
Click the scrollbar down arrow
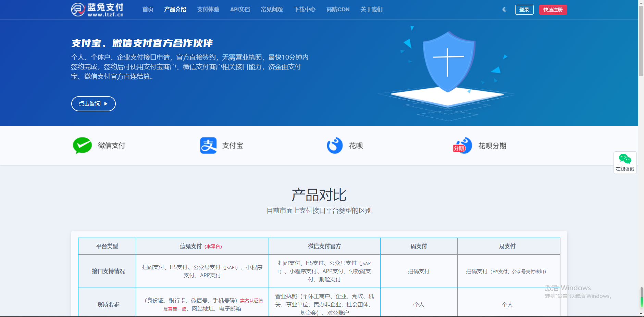tap(641, 314)
